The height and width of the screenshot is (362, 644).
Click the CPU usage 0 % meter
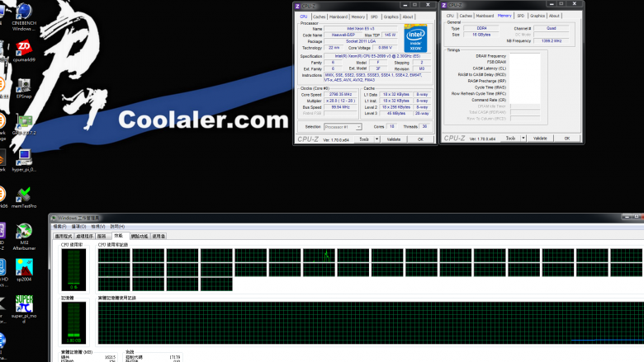pos(73,270)
